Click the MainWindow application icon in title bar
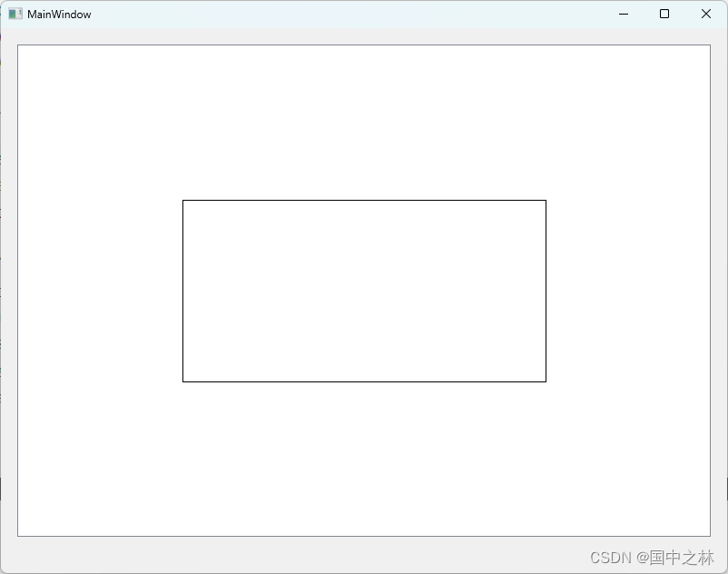 pyautogui.click(x=15, y=14)
